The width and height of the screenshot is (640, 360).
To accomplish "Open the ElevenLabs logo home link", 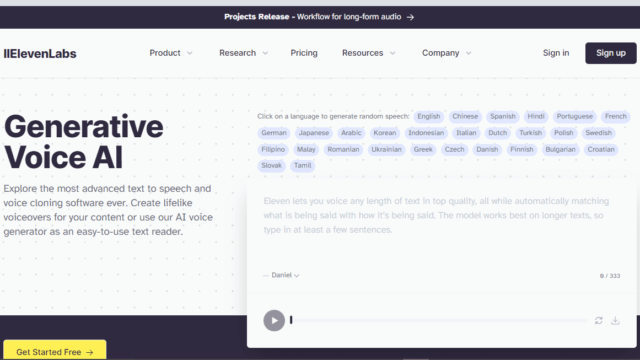I will coord(40,53).
